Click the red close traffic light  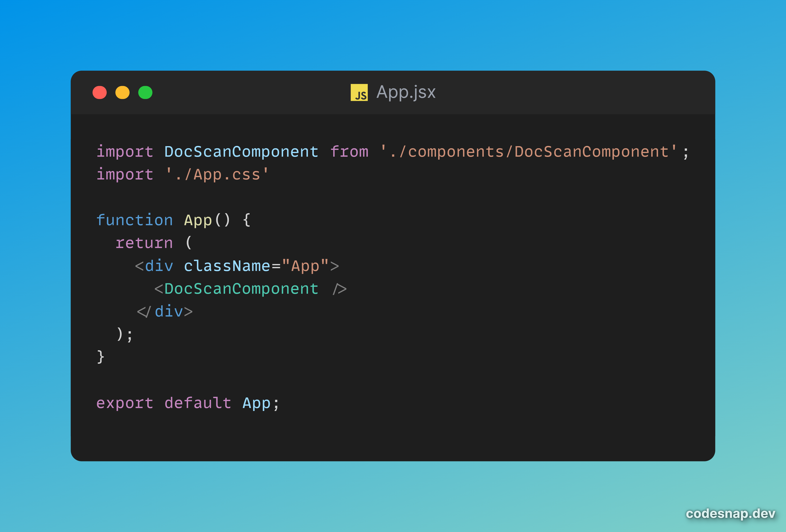click(99, 92)
